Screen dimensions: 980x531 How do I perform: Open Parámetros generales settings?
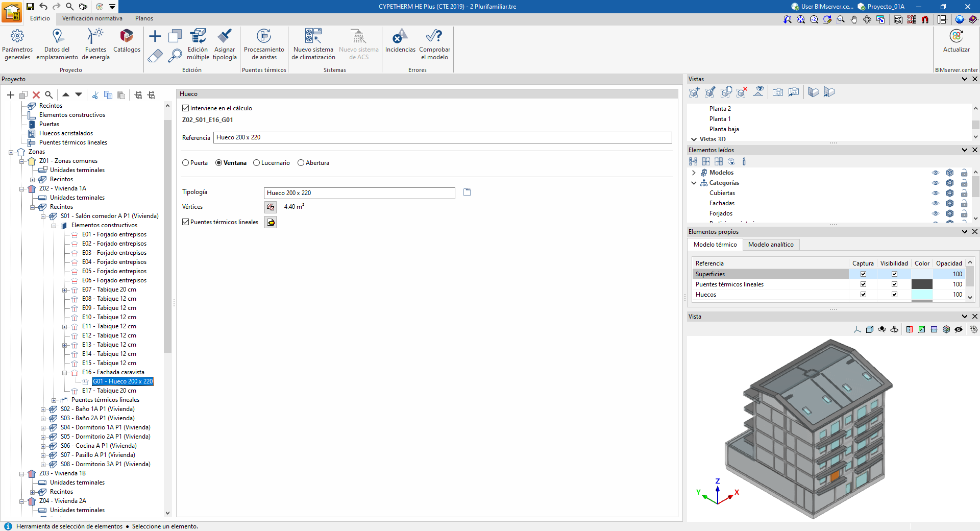17,44
